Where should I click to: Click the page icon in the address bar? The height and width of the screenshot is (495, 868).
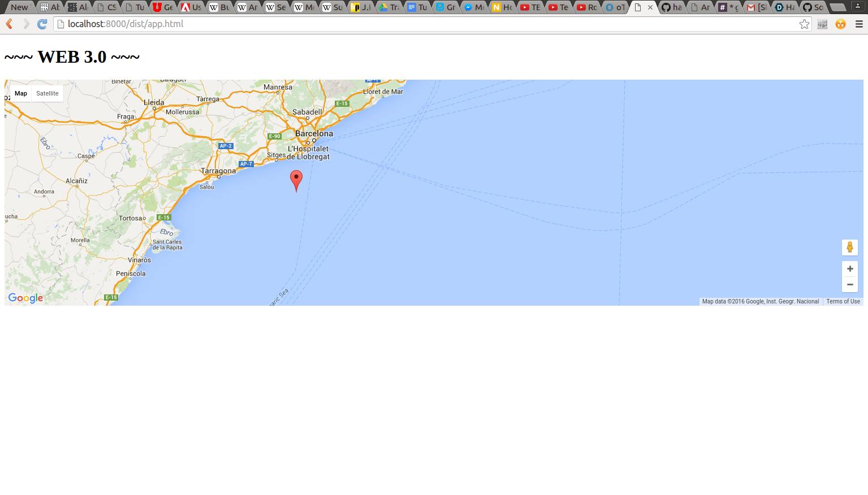coord(61,24)
